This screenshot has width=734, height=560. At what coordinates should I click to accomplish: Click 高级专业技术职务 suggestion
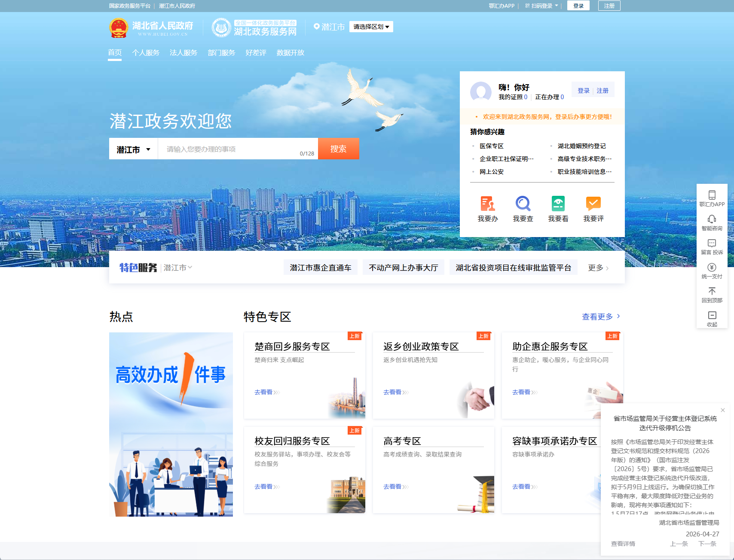(584, 159)
